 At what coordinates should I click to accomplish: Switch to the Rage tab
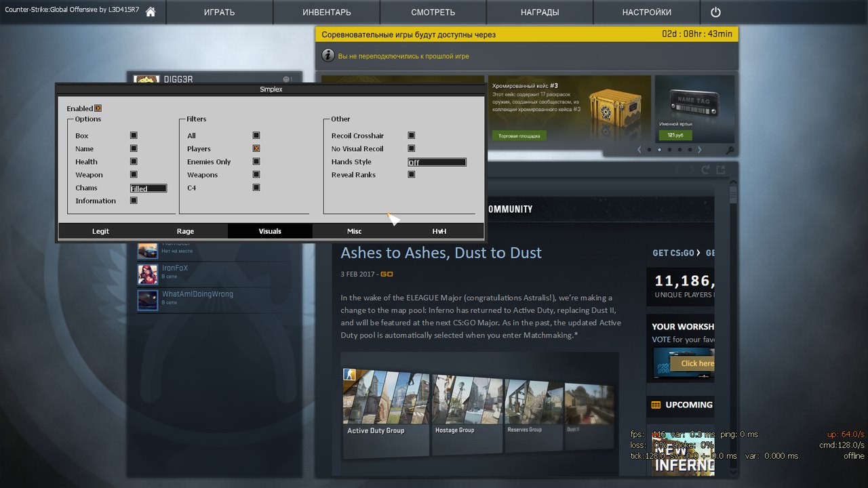pyautogui.click(x=185, y=231)
